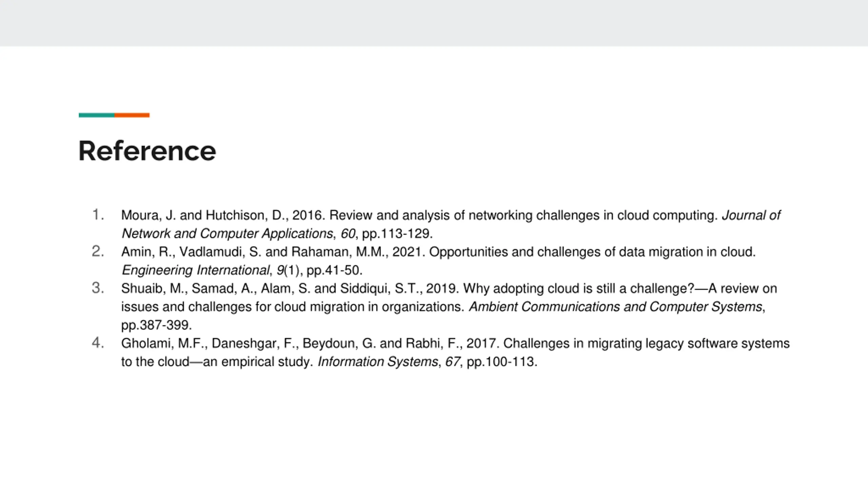Click list number 2 of the references
The height and width of the screenshot is (488, 868).
click(98, 251)
